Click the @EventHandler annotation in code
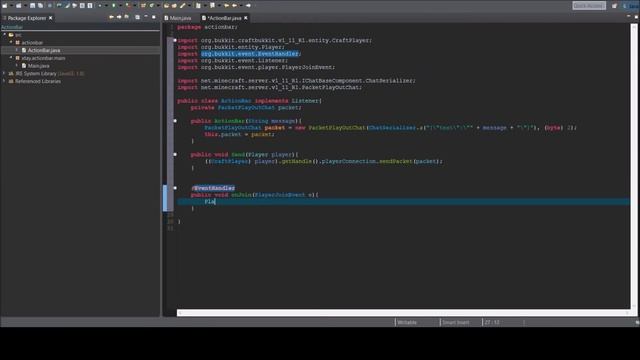Image resolution: width=640 pixels, height=360 pixels. pyautogui.click(x=213, y=188)
